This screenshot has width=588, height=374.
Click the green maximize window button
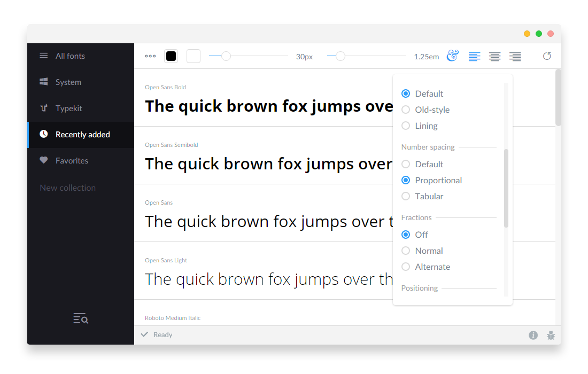point(539,34)
